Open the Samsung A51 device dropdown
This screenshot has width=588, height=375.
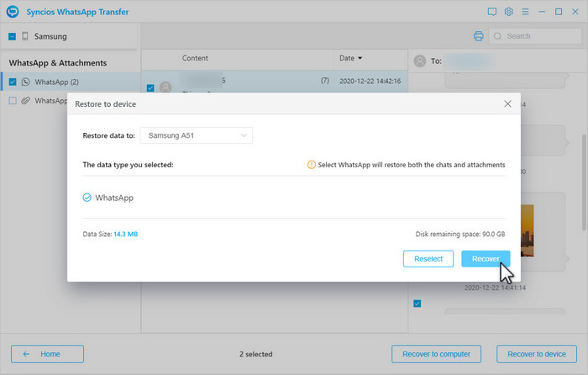pos(196,135)
